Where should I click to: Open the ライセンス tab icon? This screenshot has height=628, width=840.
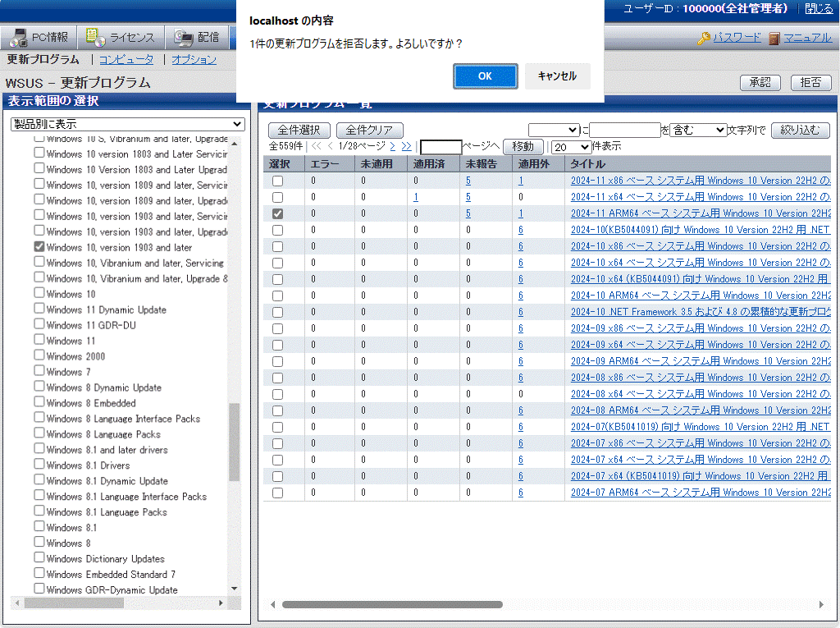(95, 38)
